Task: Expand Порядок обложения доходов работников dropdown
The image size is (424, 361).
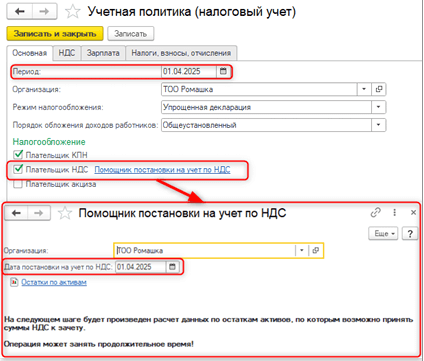Action: 378,125
